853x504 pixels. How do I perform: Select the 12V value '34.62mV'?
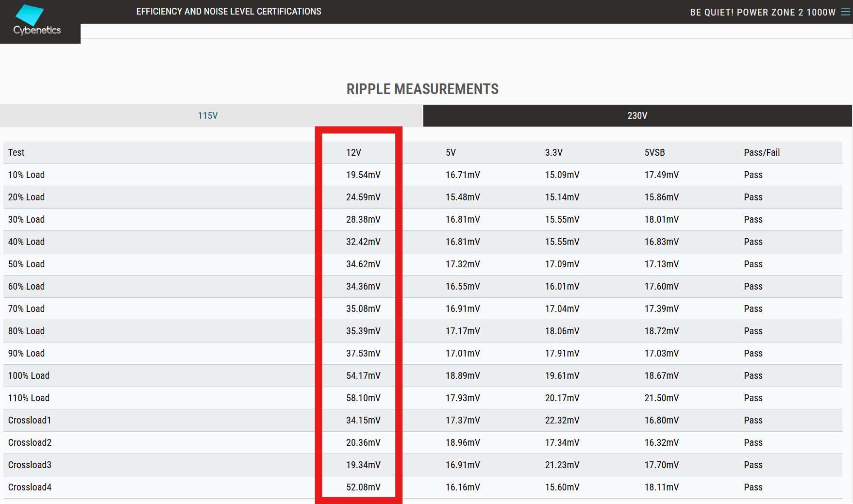click(363, 264)
